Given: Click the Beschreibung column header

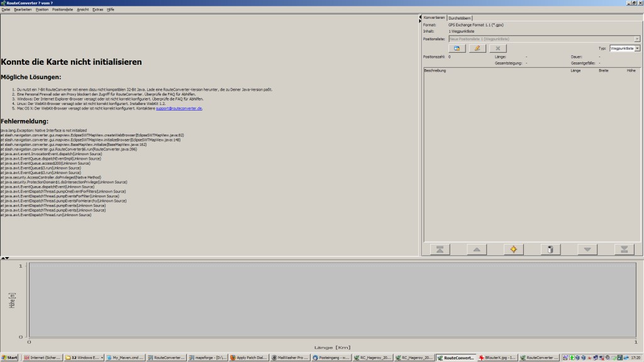Looking at the screenshot, I should pos(435,71).
